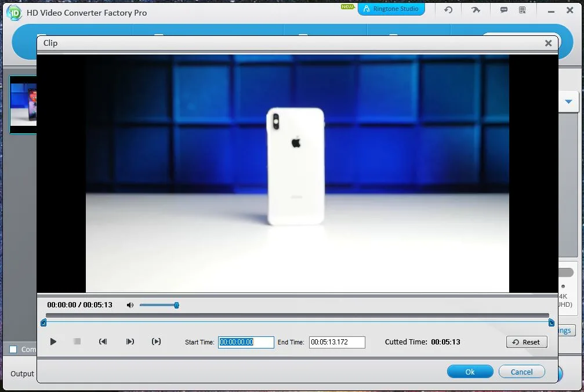
Task: Open the register menu list icon
Action: [x=523, y=10]
